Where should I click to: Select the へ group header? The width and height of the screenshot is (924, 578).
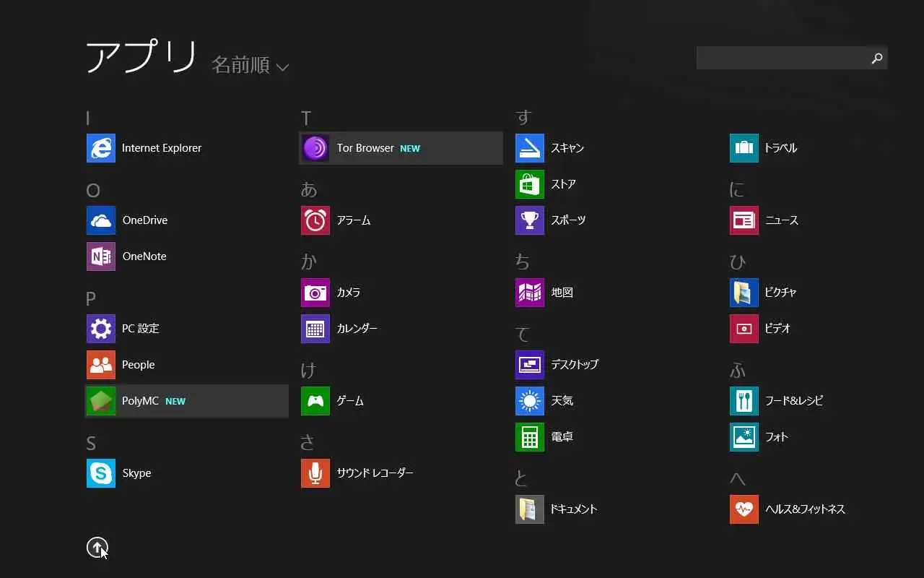click(x=738, y=478)
